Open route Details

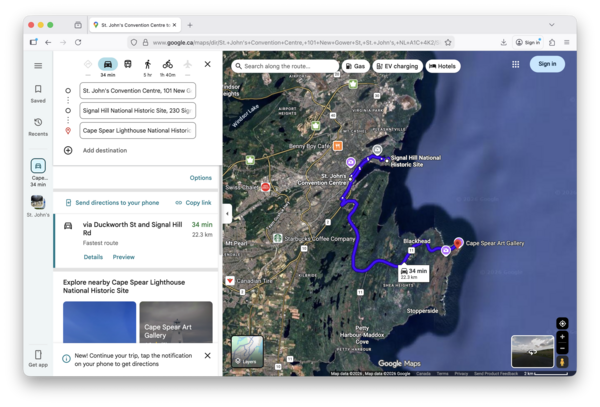tap(93, 257)
